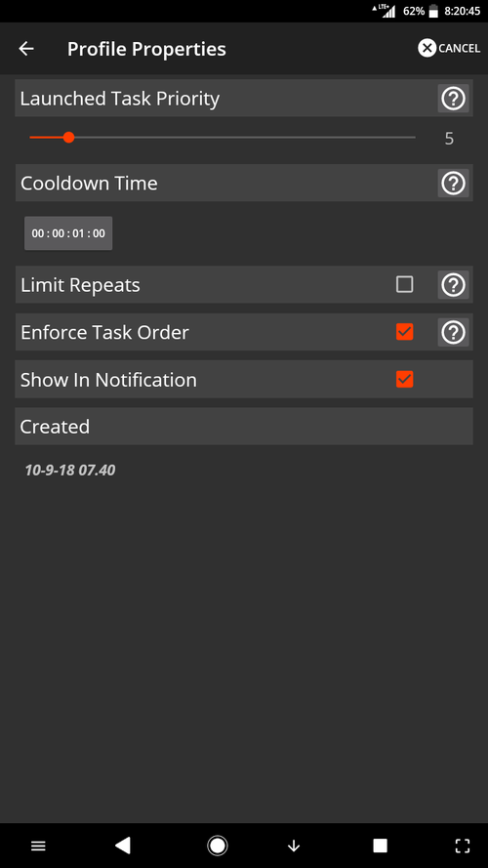488x868 pixels.
Task: Tap the Cancel button text
Action: [460, 48]
